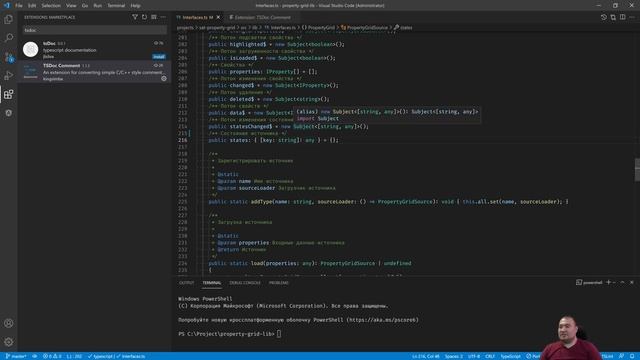Switch to the OUTPUT panel tab
This screenshot has width=640, height=360.
pos(187,282)
